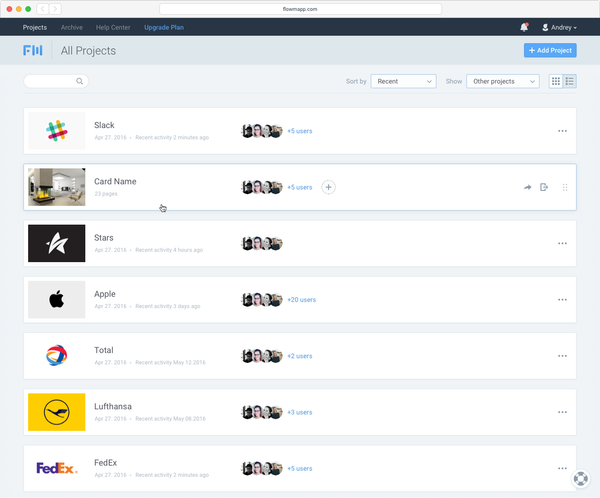Open the Apple logo thumbnail
Image resolution: width=600 pixels, height=498 pixels.
pyautogui.click(x=57, y=300)
